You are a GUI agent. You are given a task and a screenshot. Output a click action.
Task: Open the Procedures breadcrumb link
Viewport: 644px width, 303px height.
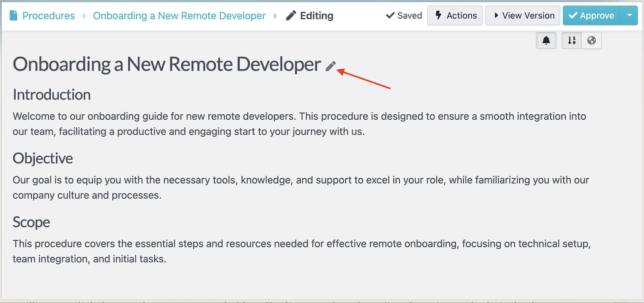tap(48, 16)
